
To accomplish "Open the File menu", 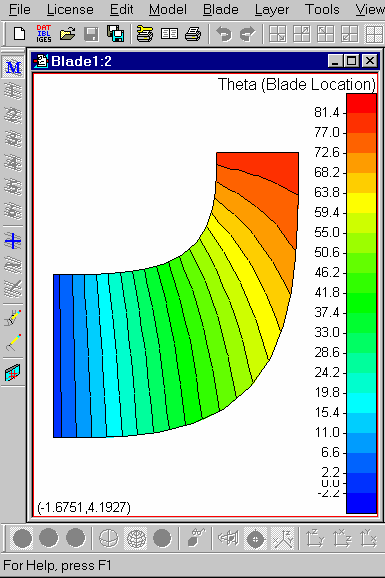I will click(20, 10).
